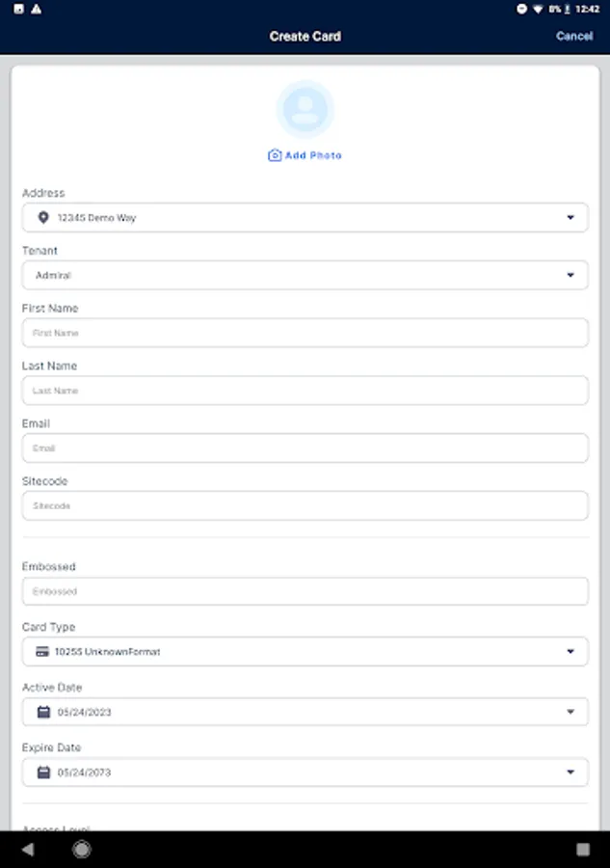Viewport: 610px width, 868px height.
Task: Open the Expire Date picker arrow
Action: coord(570,773)
